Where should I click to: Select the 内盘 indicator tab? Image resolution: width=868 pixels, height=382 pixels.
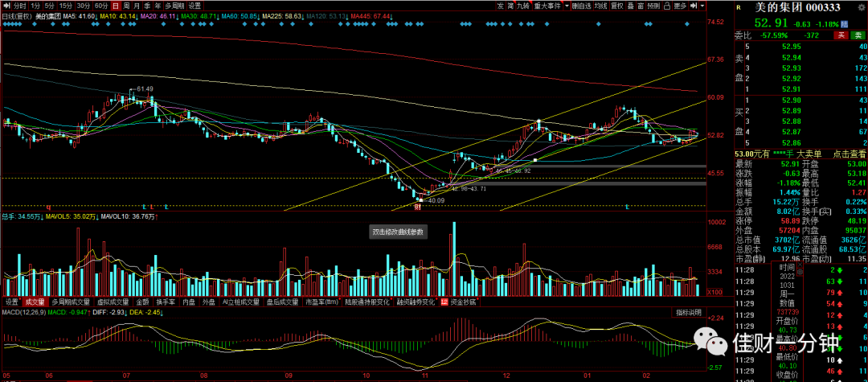pyautogui.click(x=189, y=303)
